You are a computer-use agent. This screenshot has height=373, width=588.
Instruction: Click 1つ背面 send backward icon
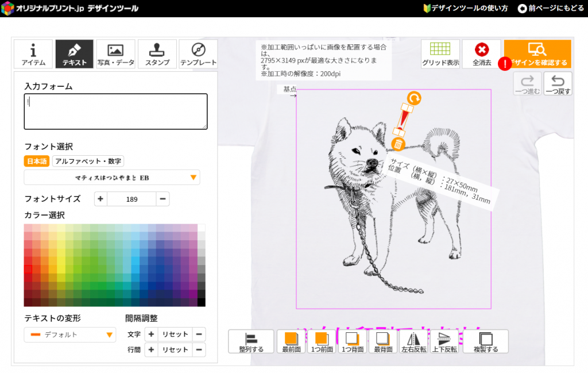[x=353, y=341]
